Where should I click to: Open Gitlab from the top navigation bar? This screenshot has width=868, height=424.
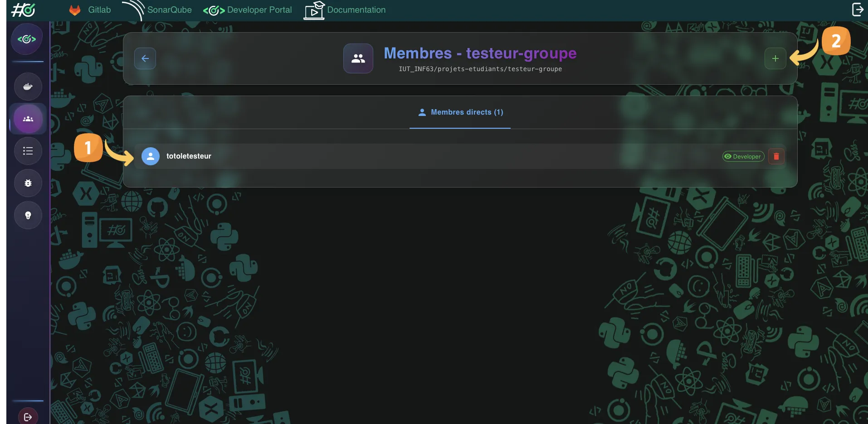click(99, 10)
